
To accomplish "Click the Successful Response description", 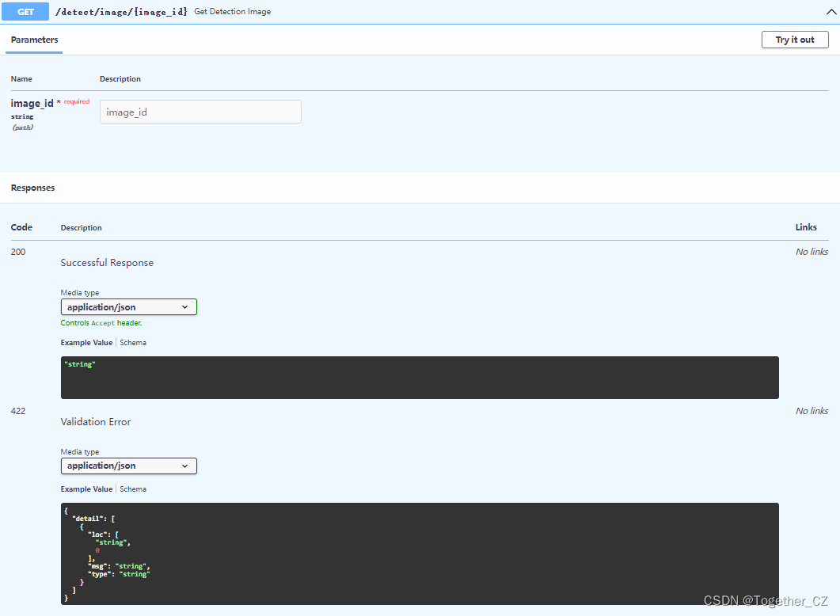I will 107,262.
